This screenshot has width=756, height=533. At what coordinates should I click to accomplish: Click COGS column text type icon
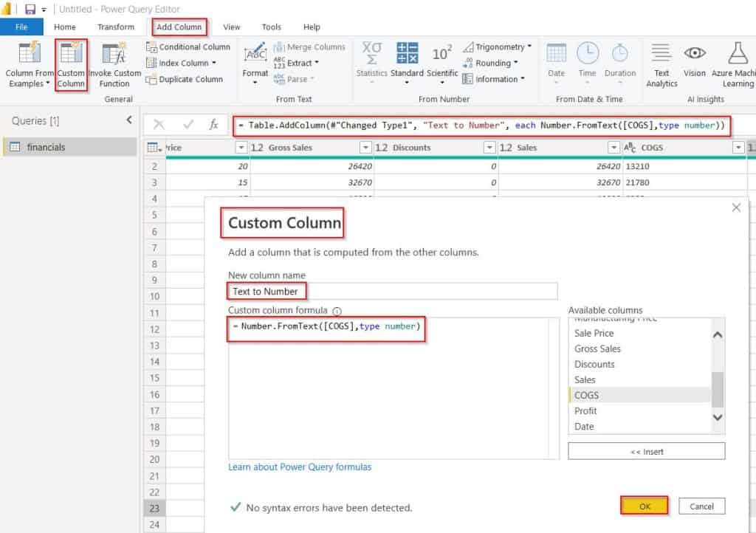630,148
